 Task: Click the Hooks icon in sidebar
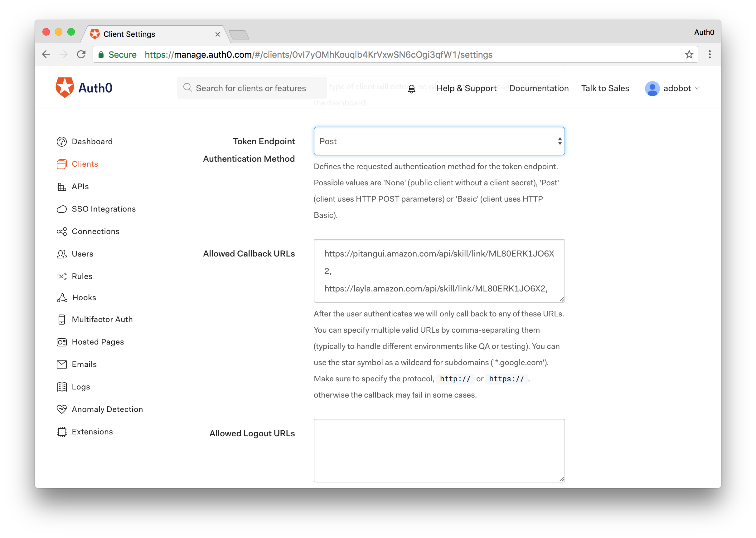[x=62, y=298]
